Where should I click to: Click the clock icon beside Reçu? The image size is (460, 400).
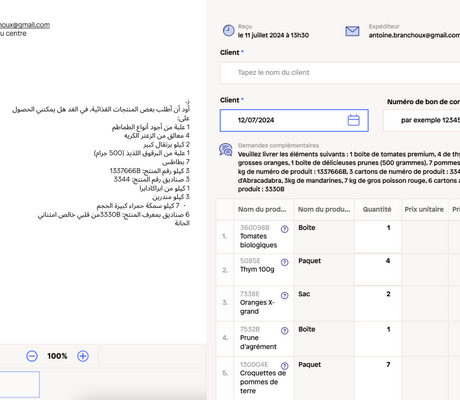pyautogui.click(x=228, y=31)
